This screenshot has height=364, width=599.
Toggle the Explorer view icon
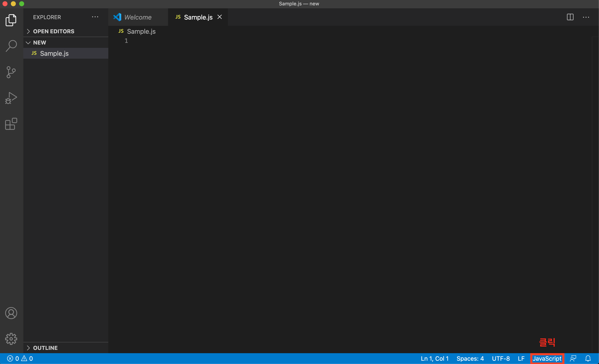pos(11,20)
